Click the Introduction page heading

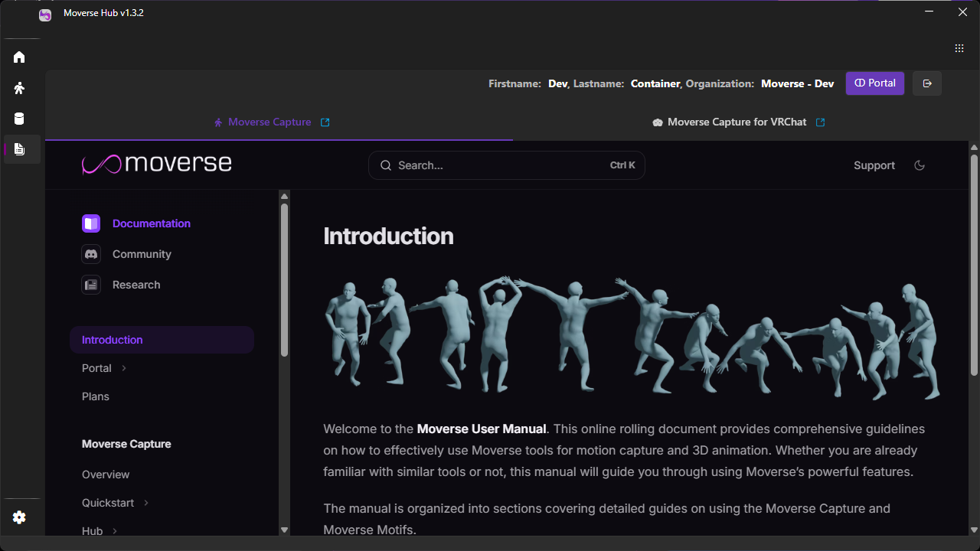pyautogui.click(x=388, y=236)
